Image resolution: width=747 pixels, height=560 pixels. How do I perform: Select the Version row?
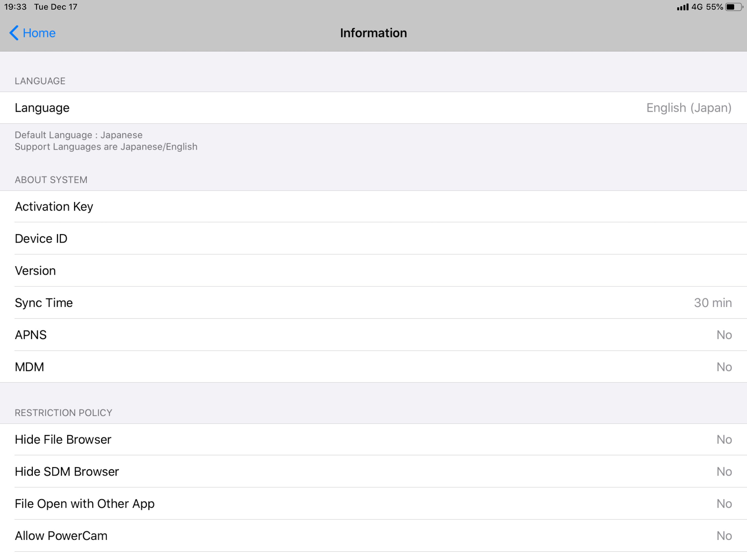pyautogui.click(x=373, y=270)
